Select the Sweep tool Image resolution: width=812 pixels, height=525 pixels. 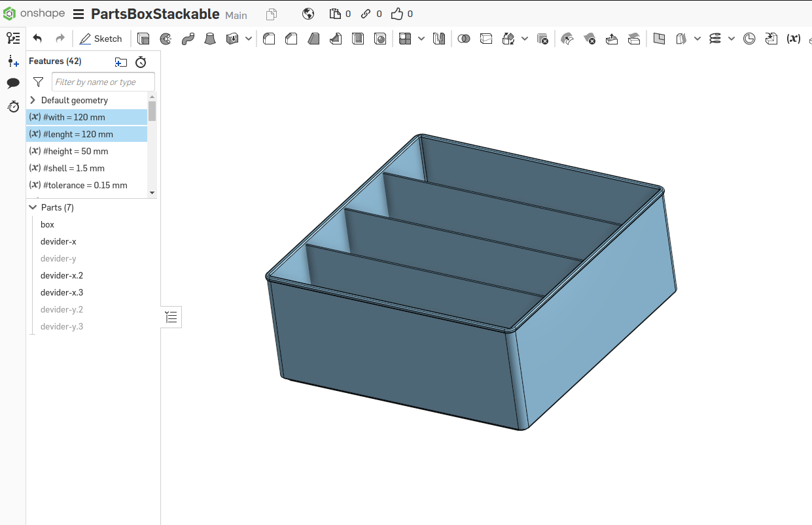point(188,39)
